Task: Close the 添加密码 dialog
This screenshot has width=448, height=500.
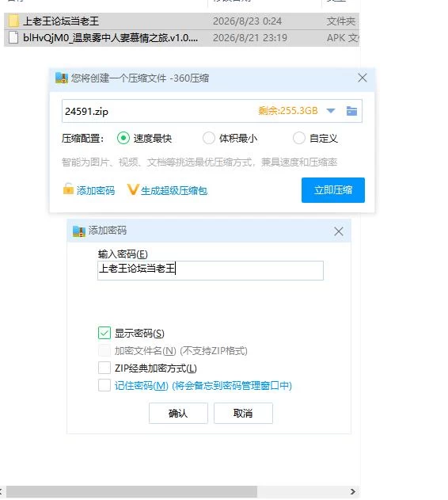Action: point(339,231)
